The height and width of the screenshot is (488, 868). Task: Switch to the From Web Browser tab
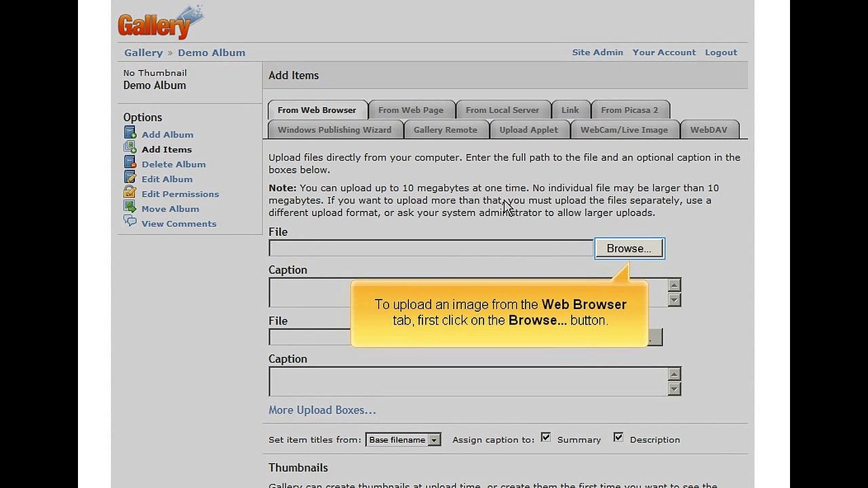[317, 110]
